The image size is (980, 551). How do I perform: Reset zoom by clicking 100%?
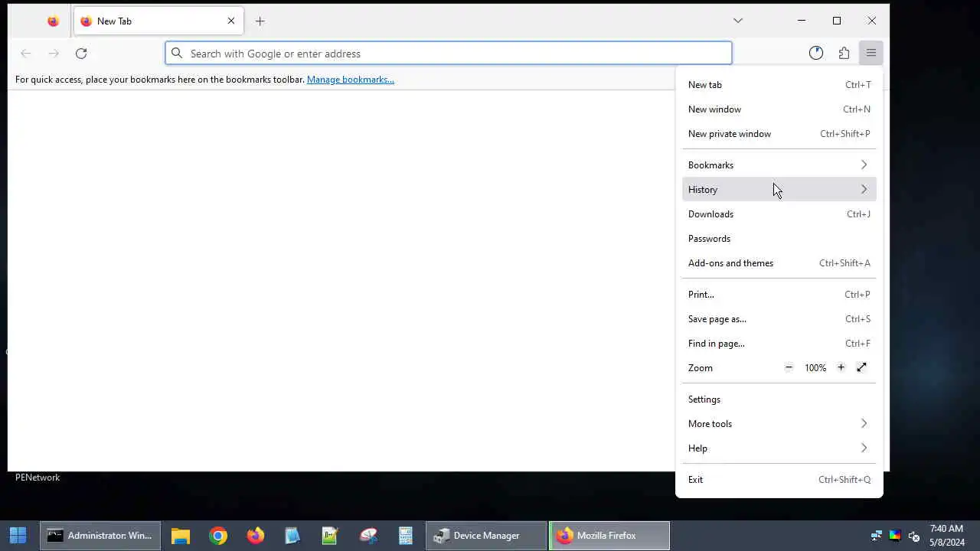point(815,368)
